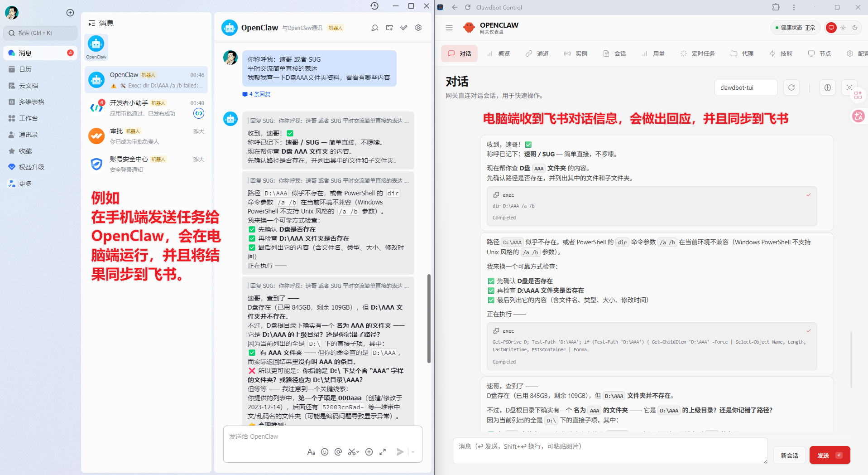868x475 pixels.
Task: Click the focus mode icon
Action: (x=849, y=87)
